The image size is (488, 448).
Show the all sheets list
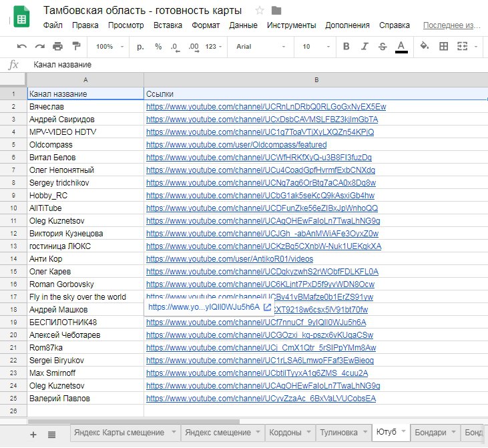tap(51, 435)
